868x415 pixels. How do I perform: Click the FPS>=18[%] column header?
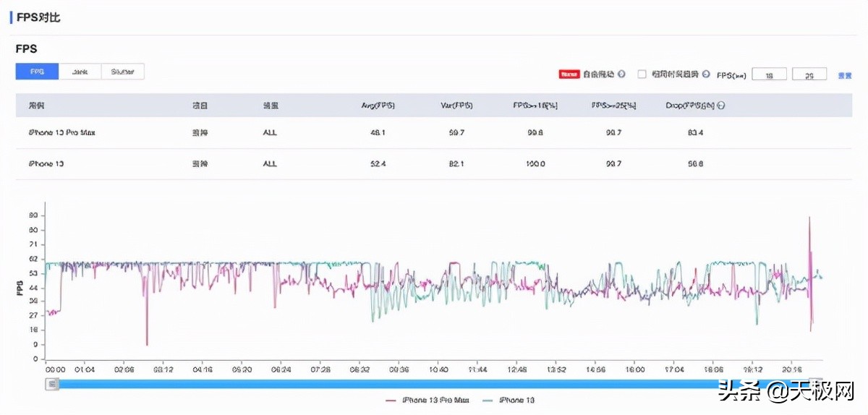[x=535, y=106]
